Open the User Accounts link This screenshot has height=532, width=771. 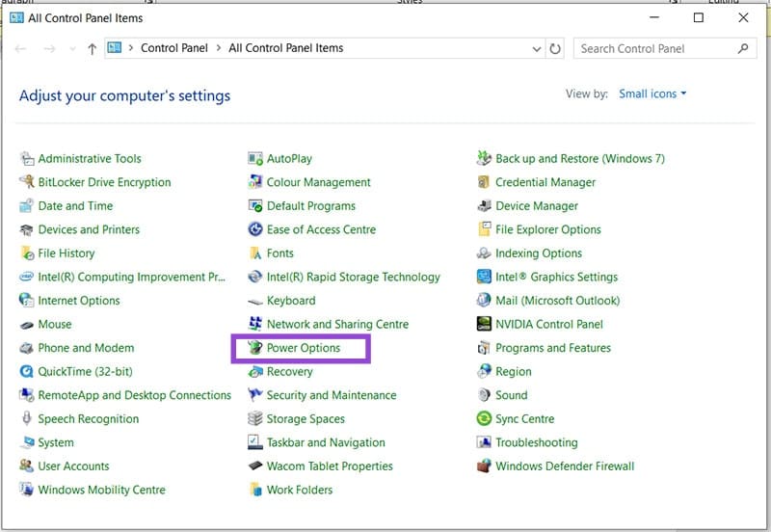(x=73, y=466)
